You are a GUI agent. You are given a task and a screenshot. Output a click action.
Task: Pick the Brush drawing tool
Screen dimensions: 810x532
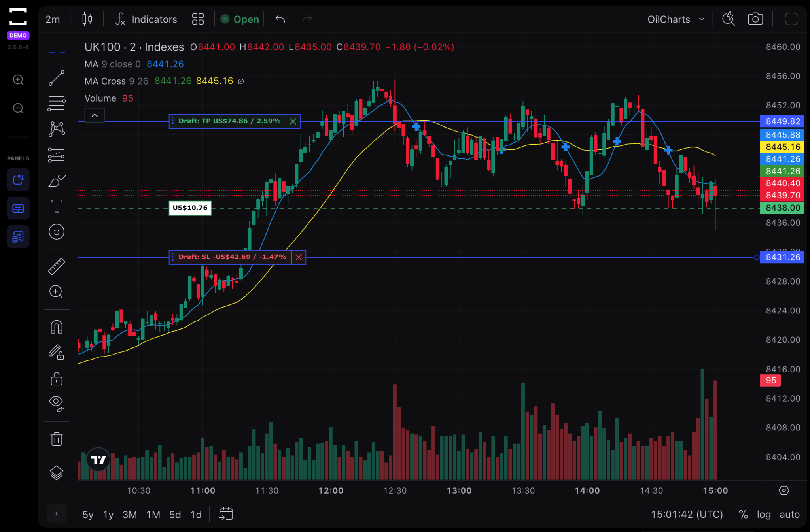57,181
